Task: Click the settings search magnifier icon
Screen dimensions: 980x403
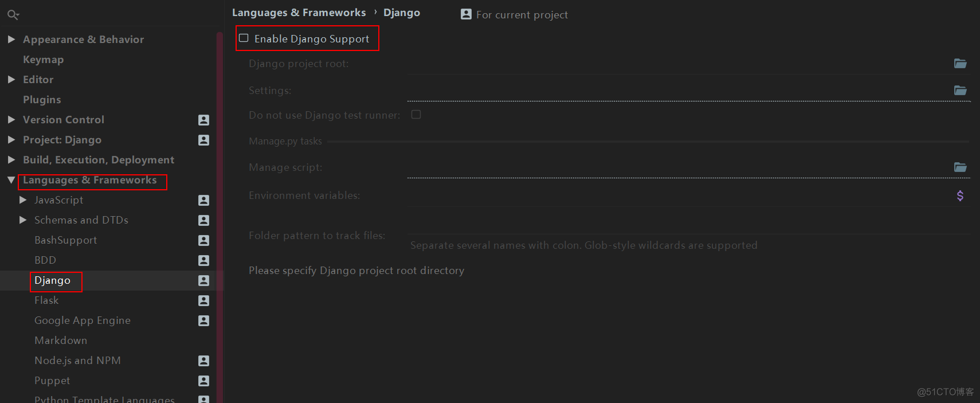Action: (x=13, y=15)
